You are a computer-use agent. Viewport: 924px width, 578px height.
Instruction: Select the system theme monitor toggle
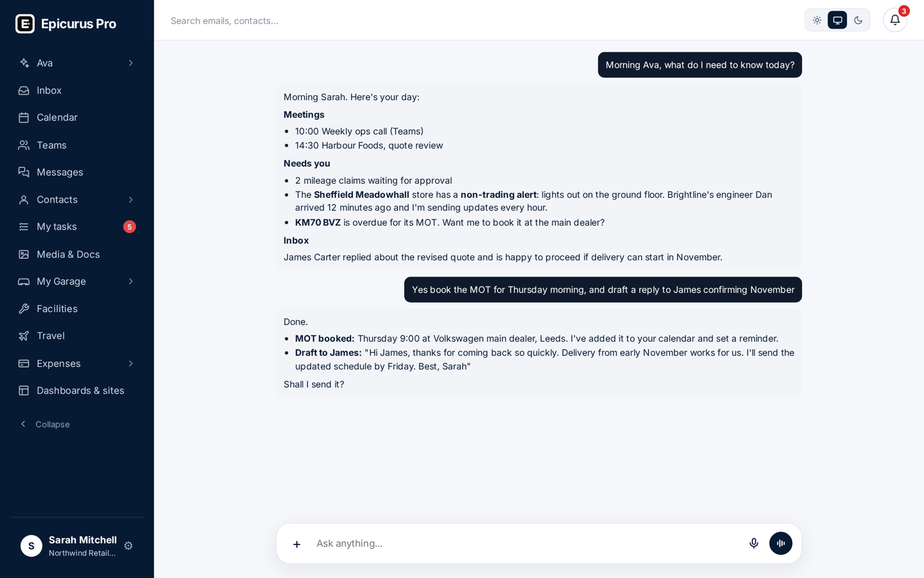pyautogui.click(x=837, y=20)
